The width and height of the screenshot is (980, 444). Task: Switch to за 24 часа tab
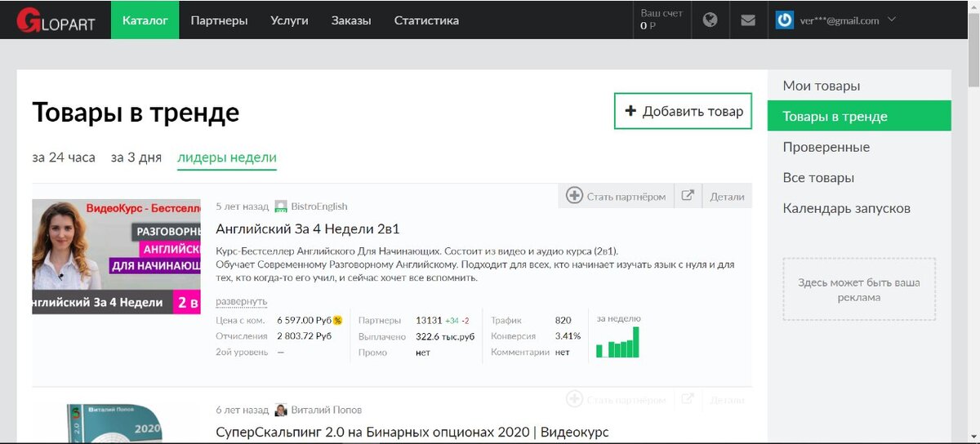[64, 158]
